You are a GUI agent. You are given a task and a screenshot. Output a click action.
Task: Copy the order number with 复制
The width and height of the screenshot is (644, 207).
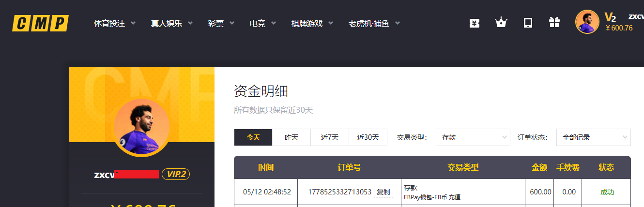click(383, 192)
